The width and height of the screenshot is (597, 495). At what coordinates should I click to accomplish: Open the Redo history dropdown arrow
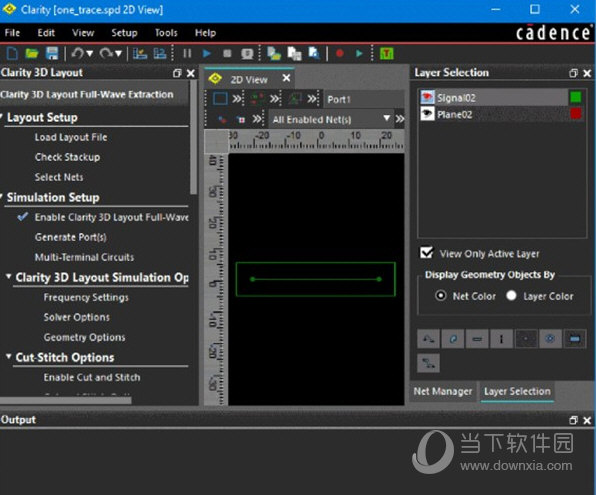pos(118,53)
